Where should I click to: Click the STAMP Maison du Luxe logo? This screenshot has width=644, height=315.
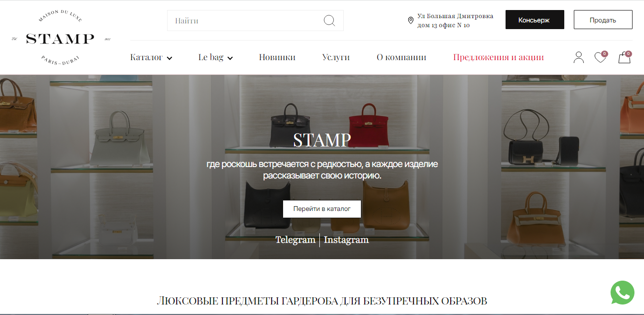pos(60,39)
